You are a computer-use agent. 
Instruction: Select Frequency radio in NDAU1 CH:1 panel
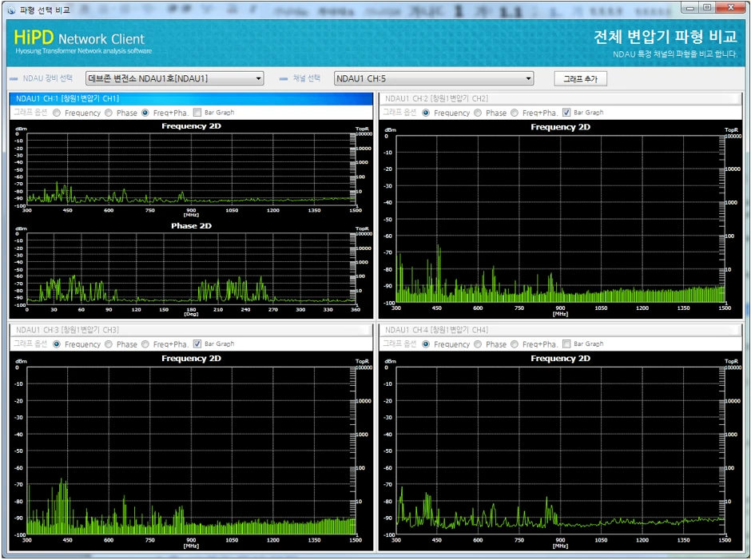[57, 113]
